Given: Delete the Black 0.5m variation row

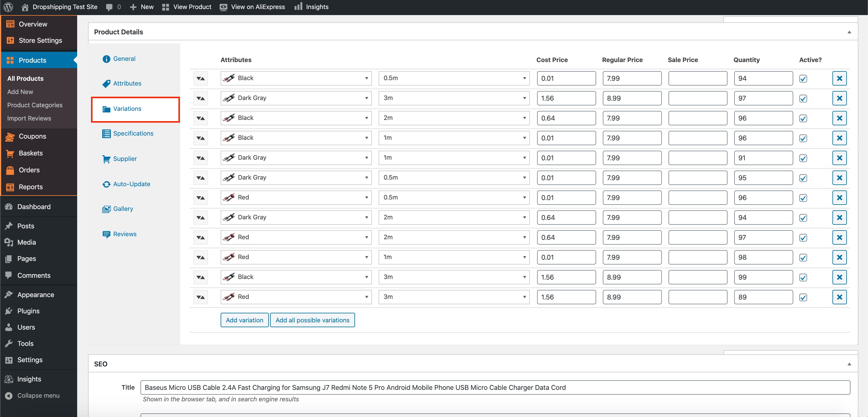Looking at the screenshot, I should point(839,78).
